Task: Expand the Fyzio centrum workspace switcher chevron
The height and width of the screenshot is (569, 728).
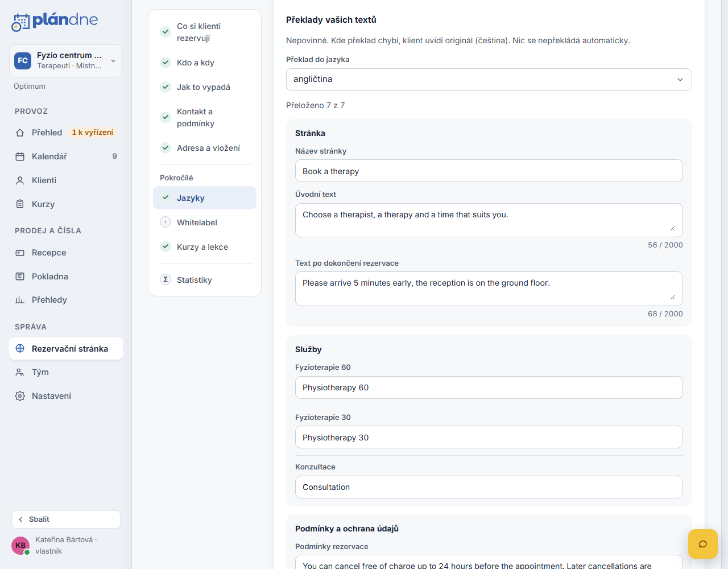Action: 113,61
